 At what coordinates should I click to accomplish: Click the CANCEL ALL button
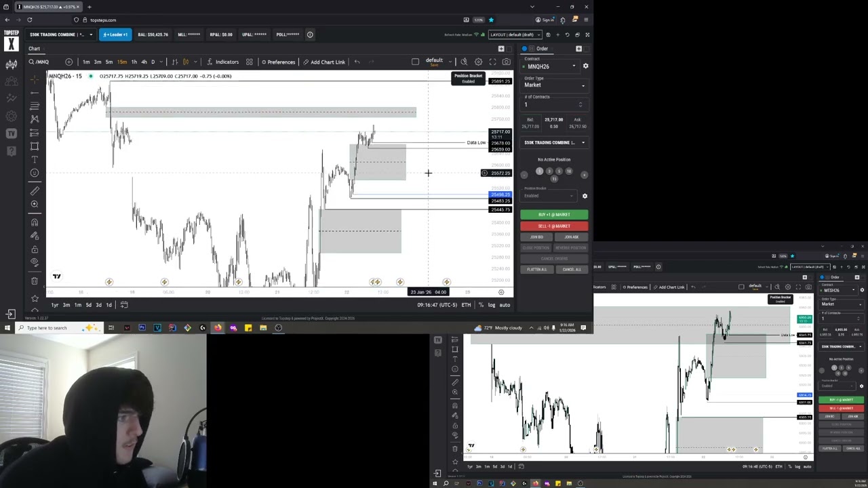[x=572, y=269]
